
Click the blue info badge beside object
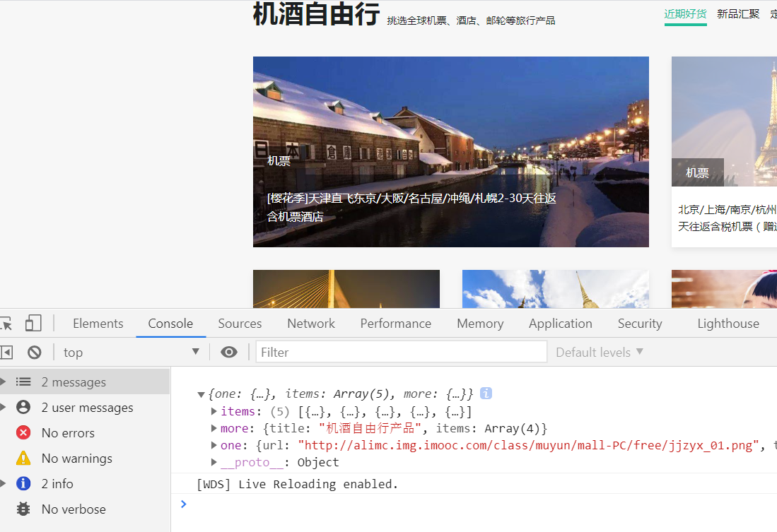486,394
